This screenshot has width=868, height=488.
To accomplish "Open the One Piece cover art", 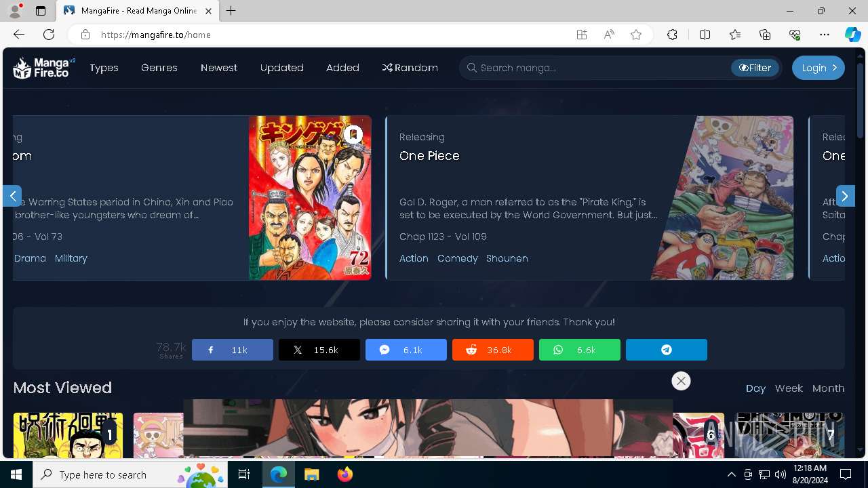I will tap(722, 198).
